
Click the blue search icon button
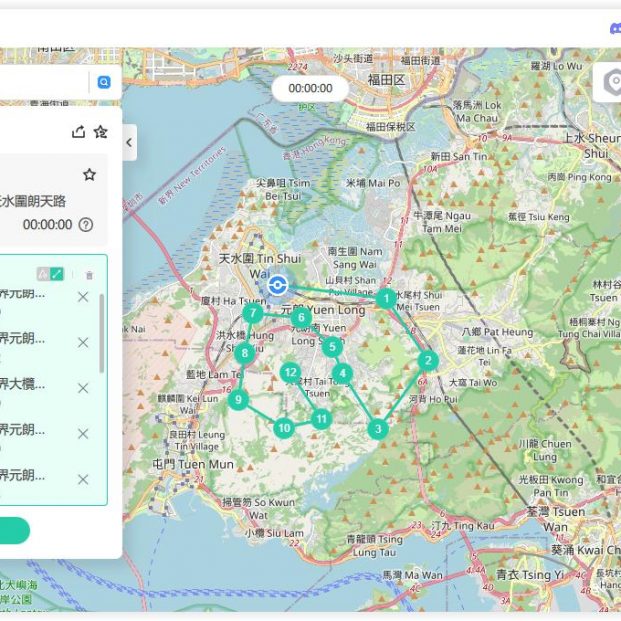pos(103,83)
